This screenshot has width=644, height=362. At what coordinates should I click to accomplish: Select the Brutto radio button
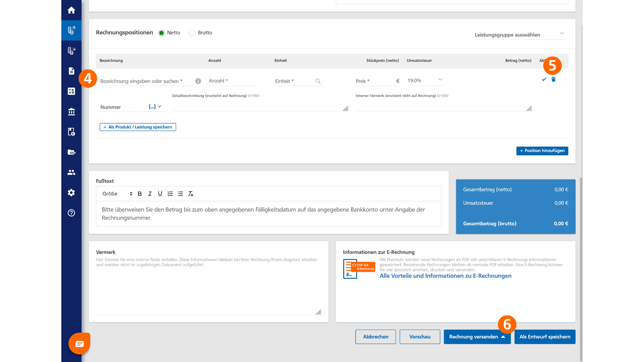pos(192,33)
